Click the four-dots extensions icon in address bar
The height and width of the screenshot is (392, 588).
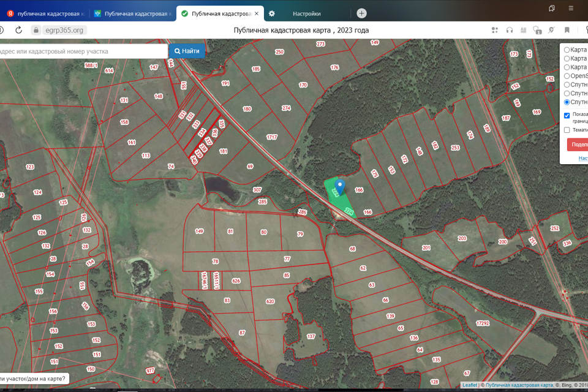tap(494, 30)
